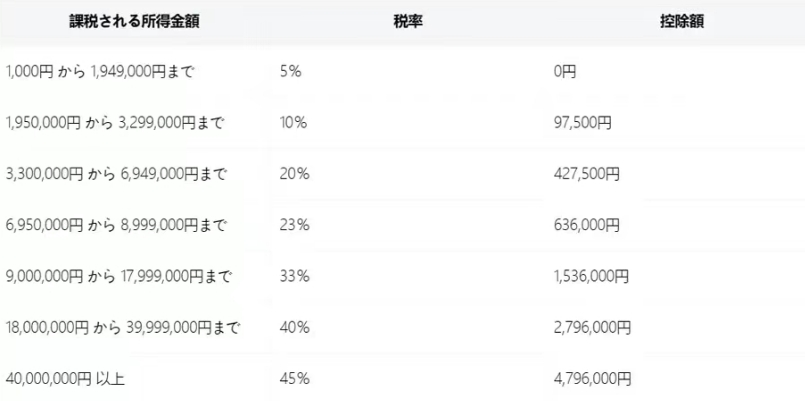This screenshot has height=401, width=805.
Task: Select the 33% tax rate cell
Action: (x=294, y=277)
